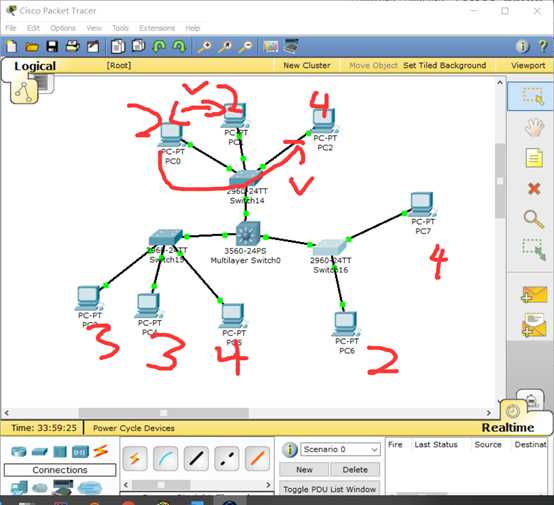Image resolution: width=554 pixels, height=505 pixels.
Task: Select the Connections lightning category icon
Action: pos(101,451)
